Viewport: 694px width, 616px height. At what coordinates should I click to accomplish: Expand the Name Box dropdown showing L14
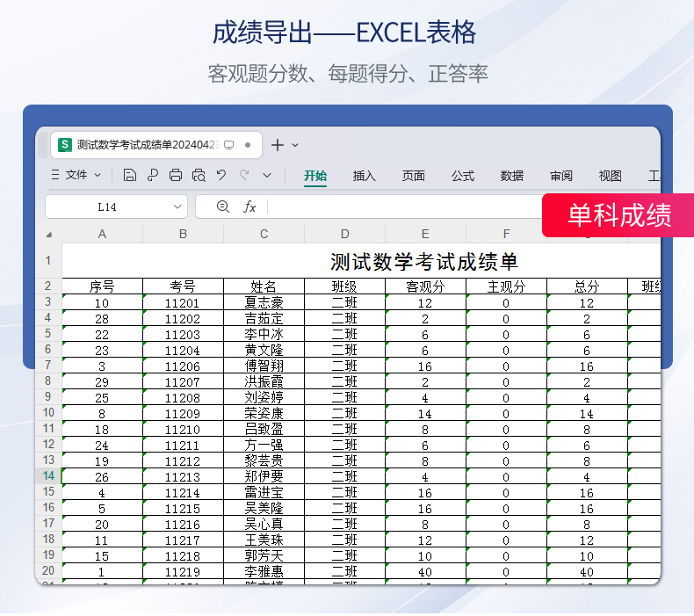(x=177, y=207)
